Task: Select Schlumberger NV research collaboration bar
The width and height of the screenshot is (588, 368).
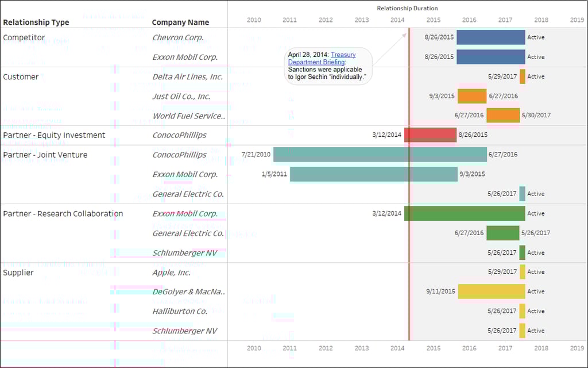Action: point(522,253)
